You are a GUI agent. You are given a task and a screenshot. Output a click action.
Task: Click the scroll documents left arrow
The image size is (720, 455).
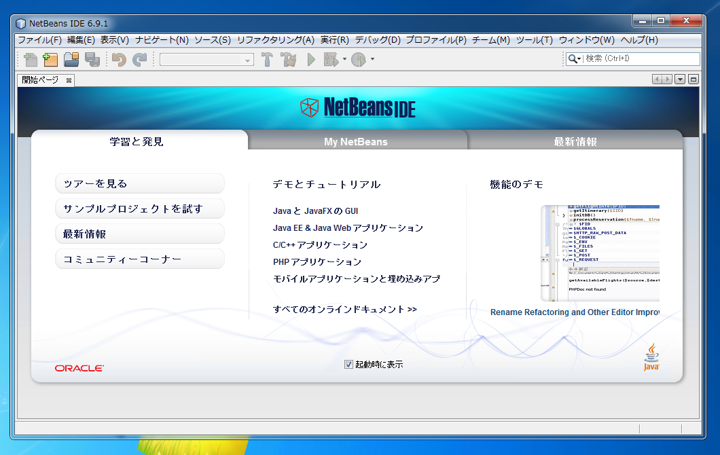tap(657, 79)
